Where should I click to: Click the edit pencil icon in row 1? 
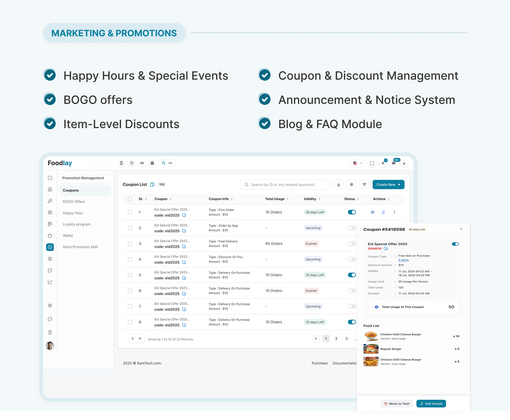[383, 212]
